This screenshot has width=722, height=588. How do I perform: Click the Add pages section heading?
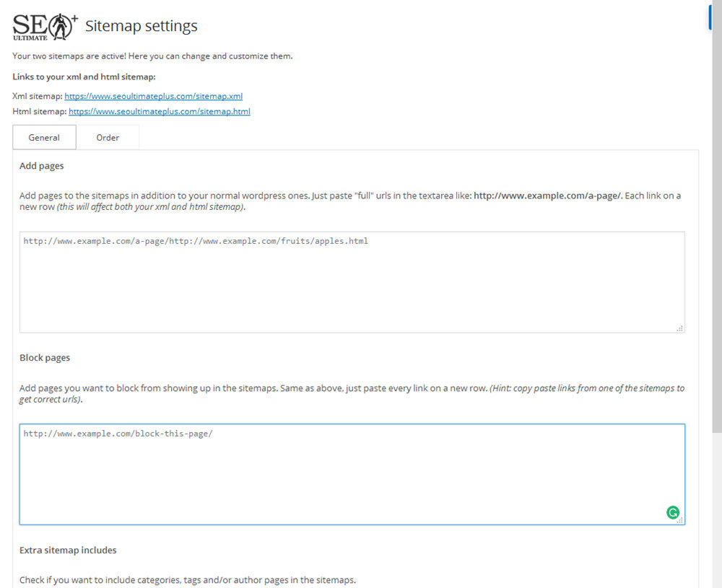(x=42, y=166)
